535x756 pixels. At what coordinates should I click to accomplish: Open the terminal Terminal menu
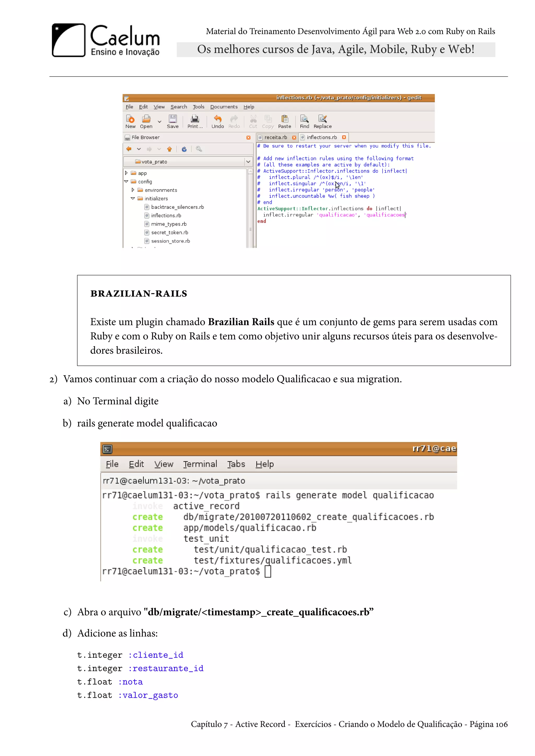[x=200, y=464]
